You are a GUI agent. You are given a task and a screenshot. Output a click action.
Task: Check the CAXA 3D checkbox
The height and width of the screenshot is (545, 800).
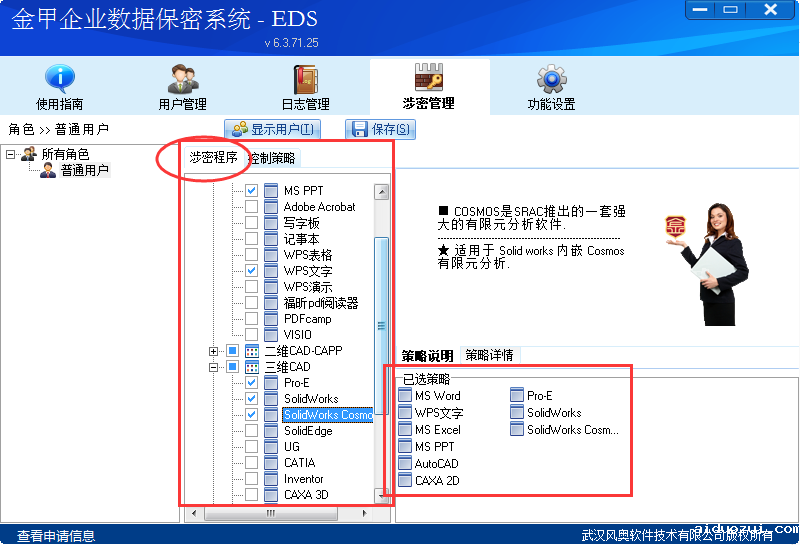(x=251, y=494)
